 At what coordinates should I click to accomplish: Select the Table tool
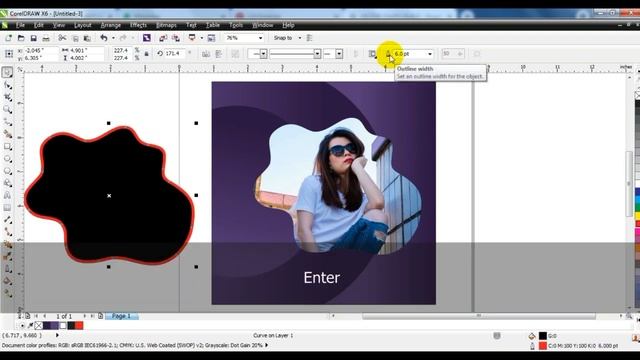7,207
